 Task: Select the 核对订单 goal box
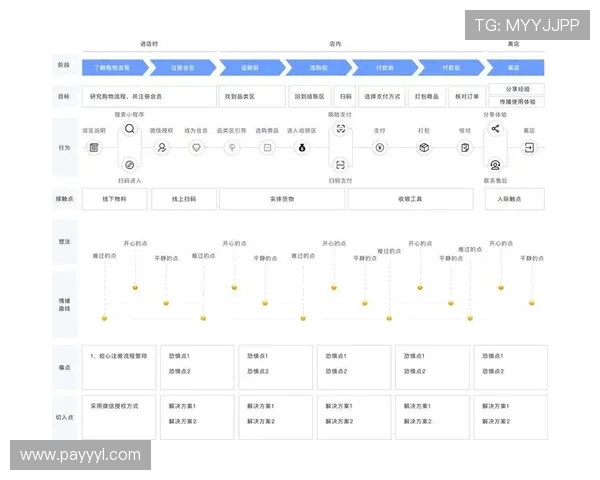tap(467, 96)
